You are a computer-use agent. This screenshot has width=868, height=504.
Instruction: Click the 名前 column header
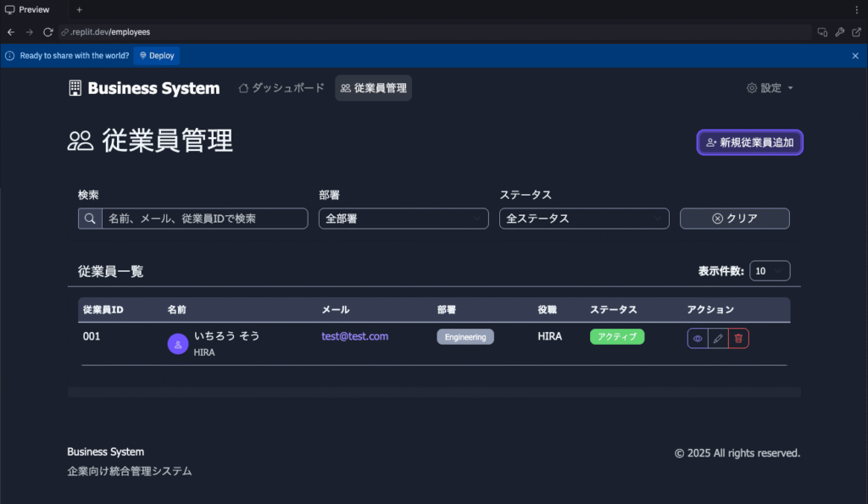pos(176,310)
